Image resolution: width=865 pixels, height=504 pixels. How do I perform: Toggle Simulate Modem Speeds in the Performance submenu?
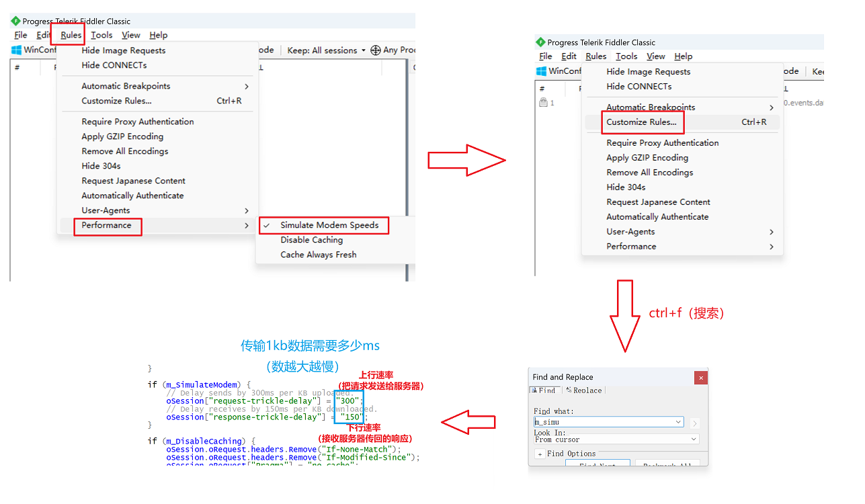tap(329, 225)
